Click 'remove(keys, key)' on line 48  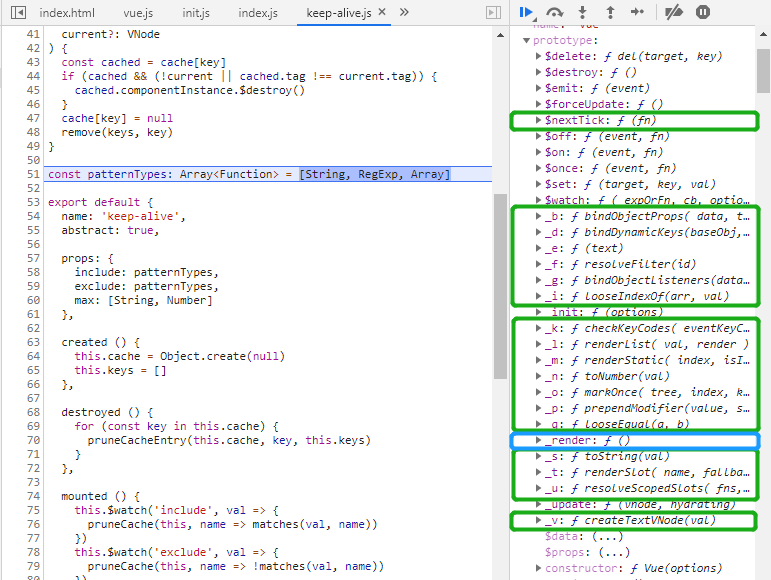tap(117, 133)
